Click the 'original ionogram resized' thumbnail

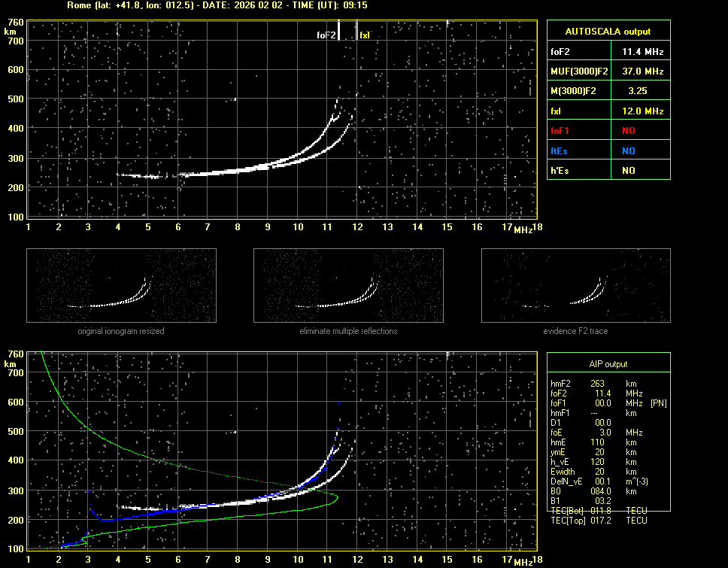(121, 284)
